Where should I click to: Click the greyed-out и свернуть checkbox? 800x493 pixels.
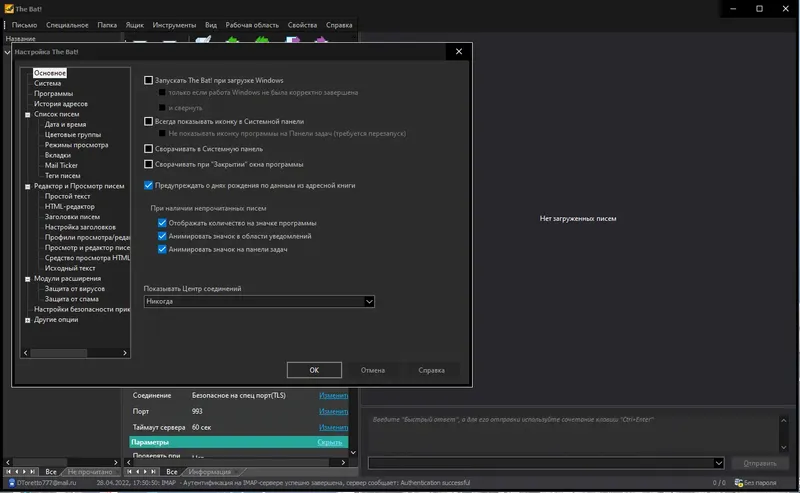coord(162,108)
